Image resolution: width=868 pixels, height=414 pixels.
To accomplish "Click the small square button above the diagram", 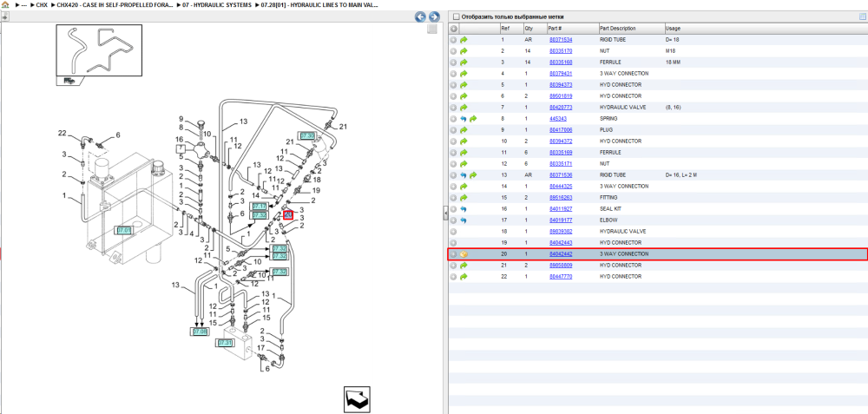I will 432,29.
